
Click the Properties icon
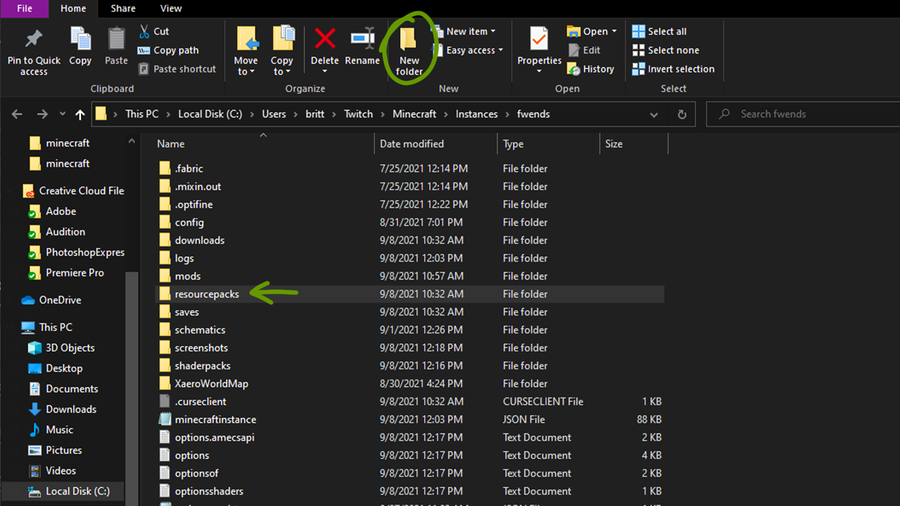[x=538, y=38]
